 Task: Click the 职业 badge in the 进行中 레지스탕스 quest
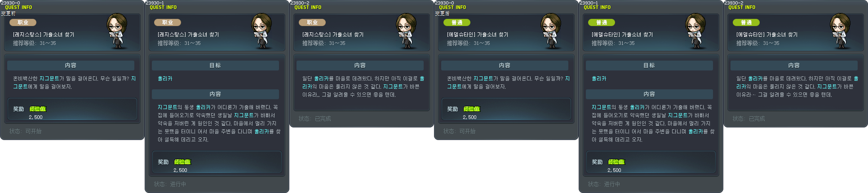click(168, 22)
